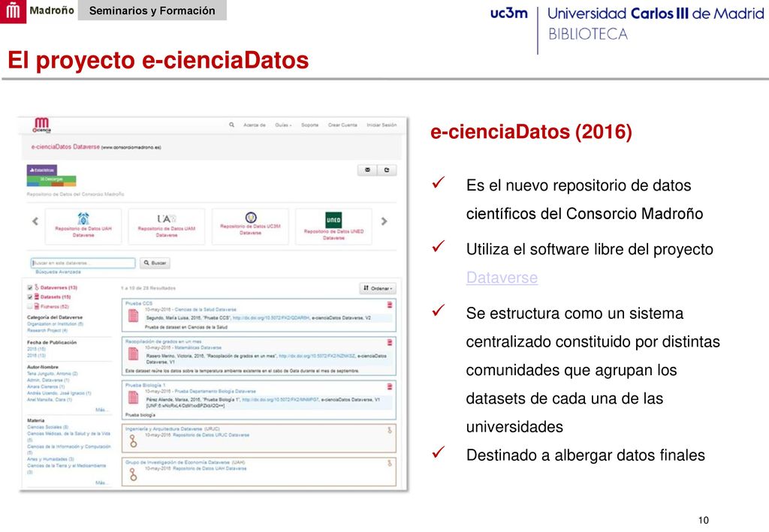
Task: Click the dataset type icon on the Prueba Biología 1 card
Action: coord(390,386)
